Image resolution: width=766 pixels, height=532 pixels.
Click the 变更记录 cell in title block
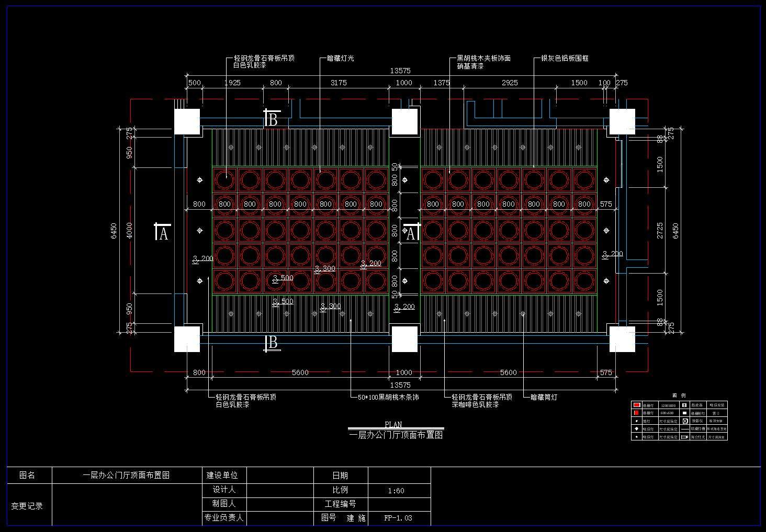pyautogui.click(x=27, y=506)
